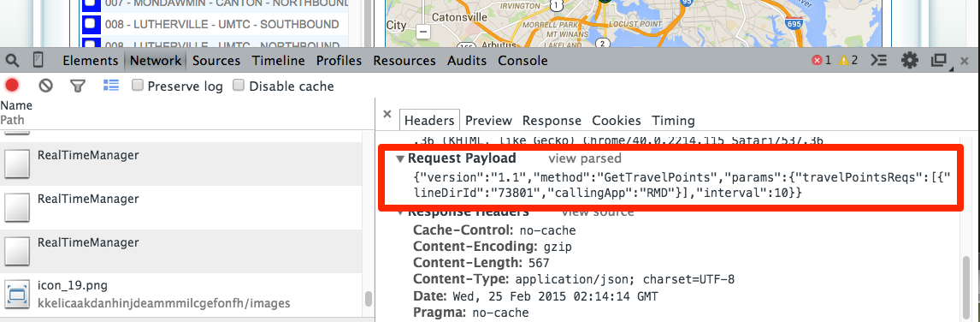
Task: Switch to the Audits panel
Action: [467, 61]
